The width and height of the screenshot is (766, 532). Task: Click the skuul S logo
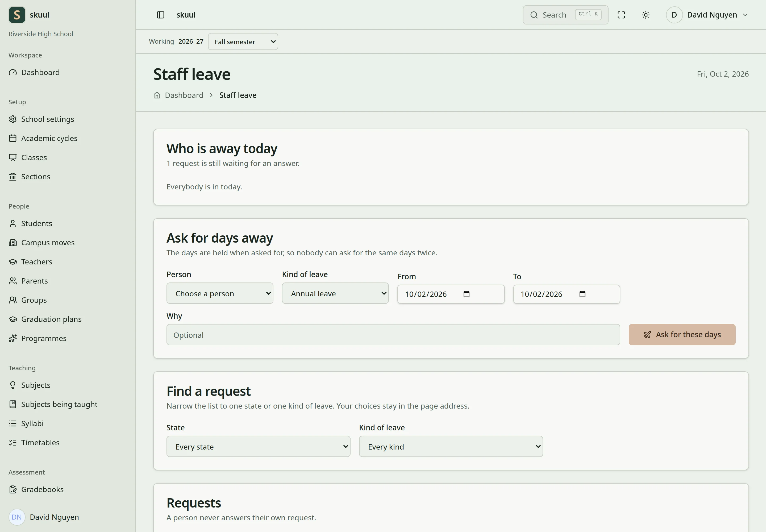17,15
